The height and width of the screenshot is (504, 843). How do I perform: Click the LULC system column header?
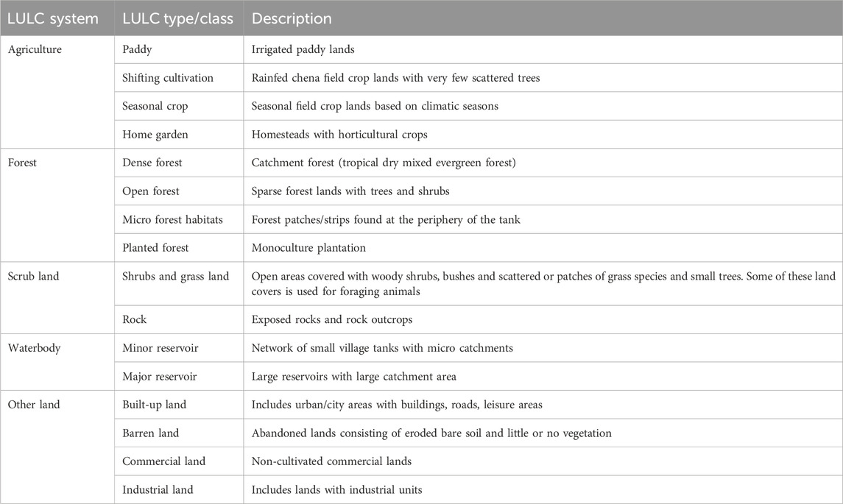point(57,18)
